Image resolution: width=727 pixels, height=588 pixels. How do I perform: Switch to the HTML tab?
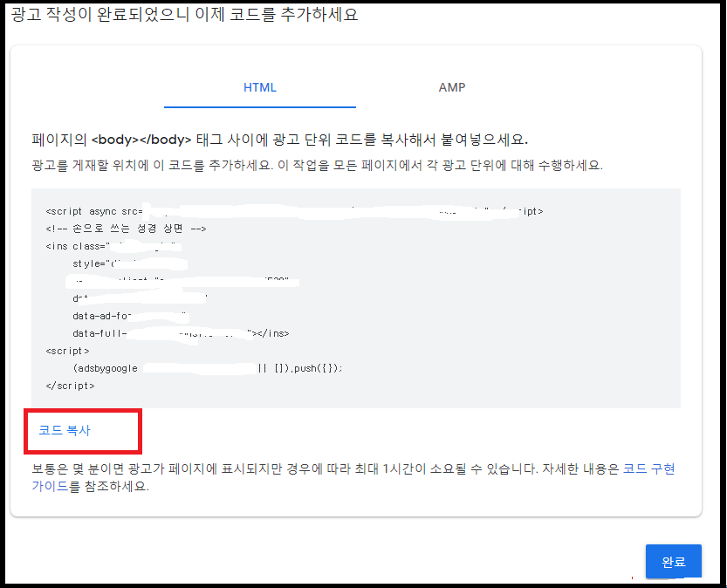260,87
